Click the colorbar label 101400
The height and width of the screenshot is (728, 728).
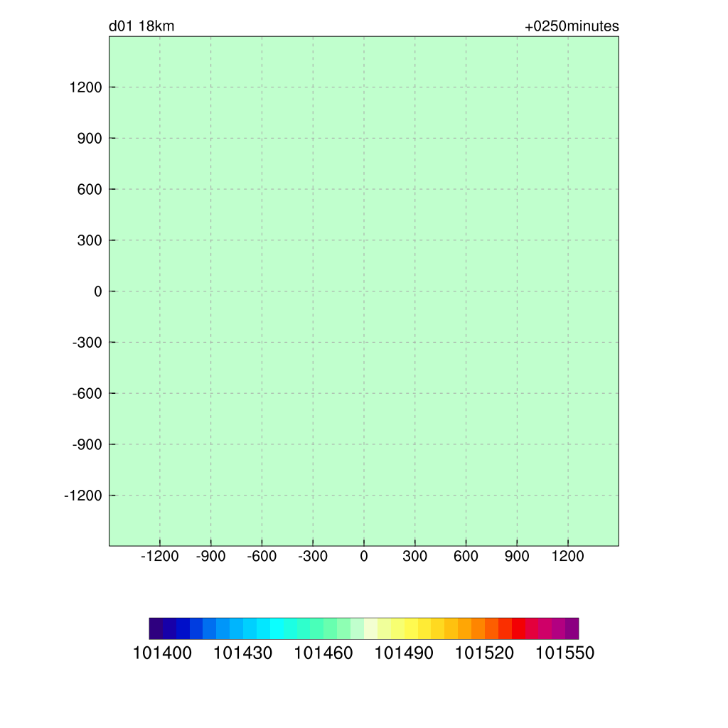click(162, 653)
